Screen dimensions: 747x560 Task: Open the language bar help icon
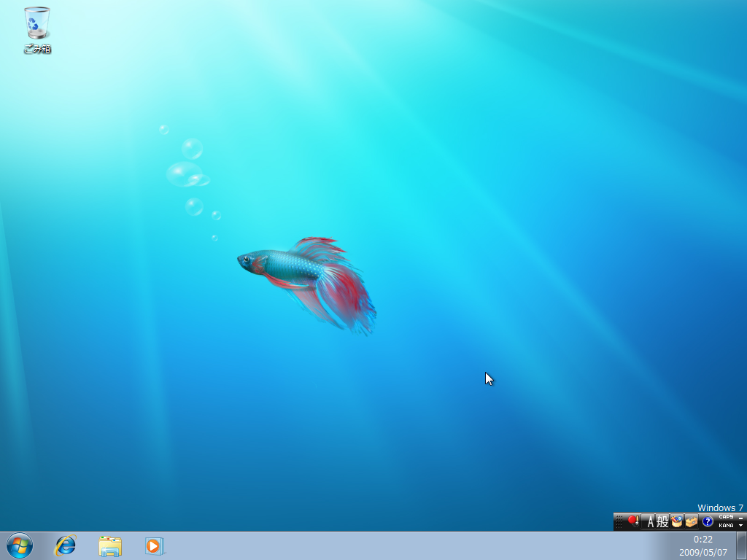pyautogui.click(x=708, y=522)
